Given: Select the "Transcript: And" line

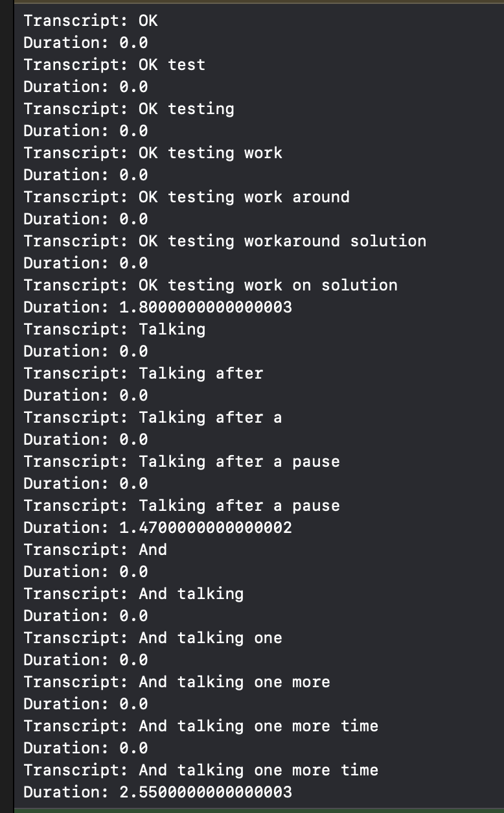Looking at the screenshot, I should pos(95,550).
